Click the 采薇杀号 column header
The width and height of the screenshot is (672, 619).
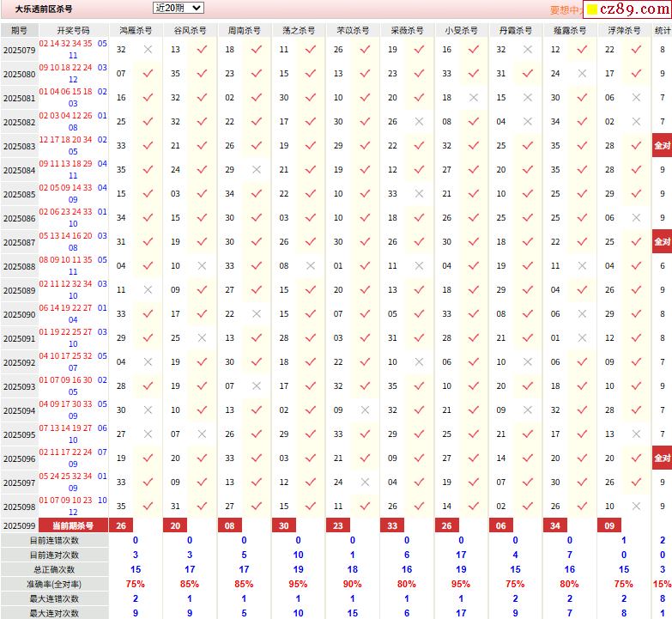pyautogui.click(x=407, y=30)
